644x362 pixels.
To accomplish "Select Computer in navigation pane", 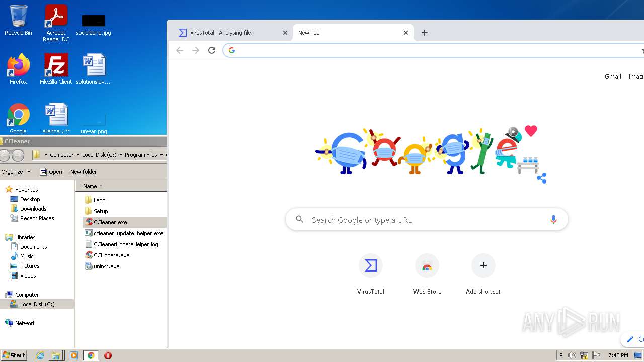I will click(22, 295).
